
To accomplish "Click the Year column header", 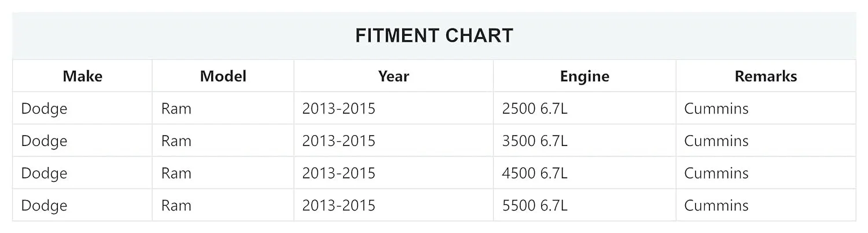I will (x=393, y=76).
